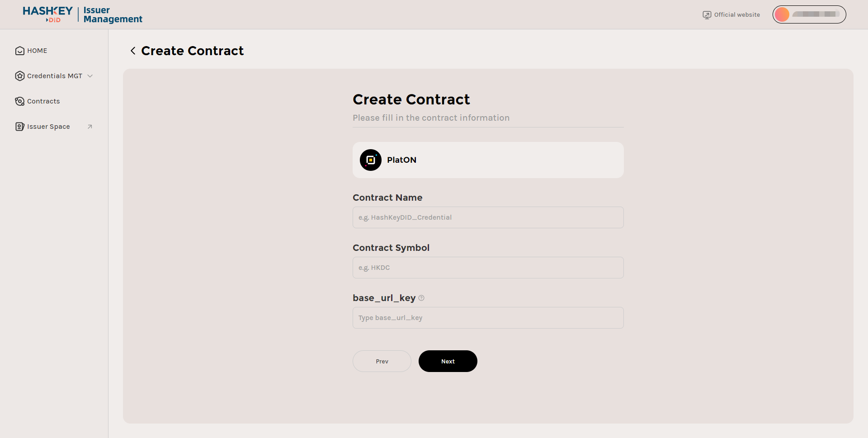Click the Home sidebar icon

pyautogui.click(x=19, y=51)
